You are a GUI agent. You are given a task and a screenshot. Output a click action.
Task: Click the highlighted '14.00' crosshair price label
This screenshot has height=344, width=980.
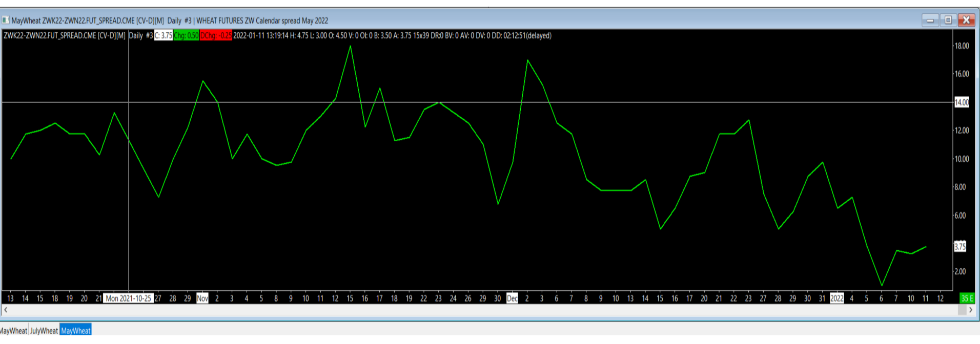coord(962,102)
